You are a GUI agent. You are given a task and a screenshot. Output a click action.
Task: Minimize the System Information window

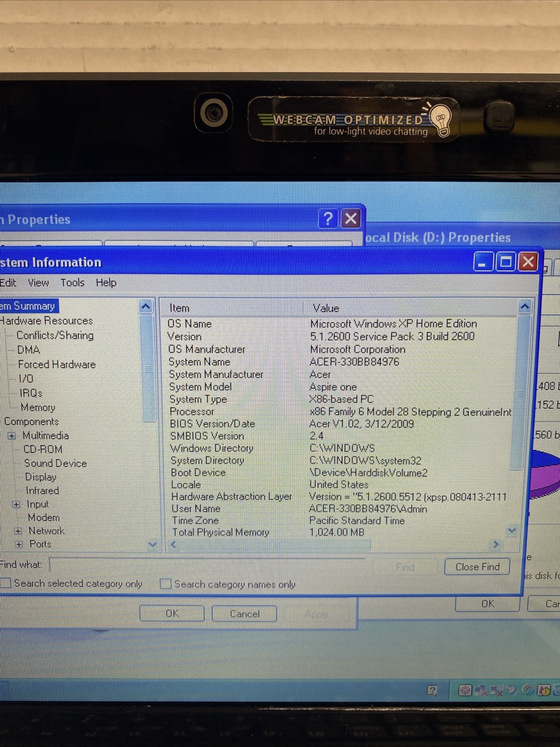click(x=483, y=262)
